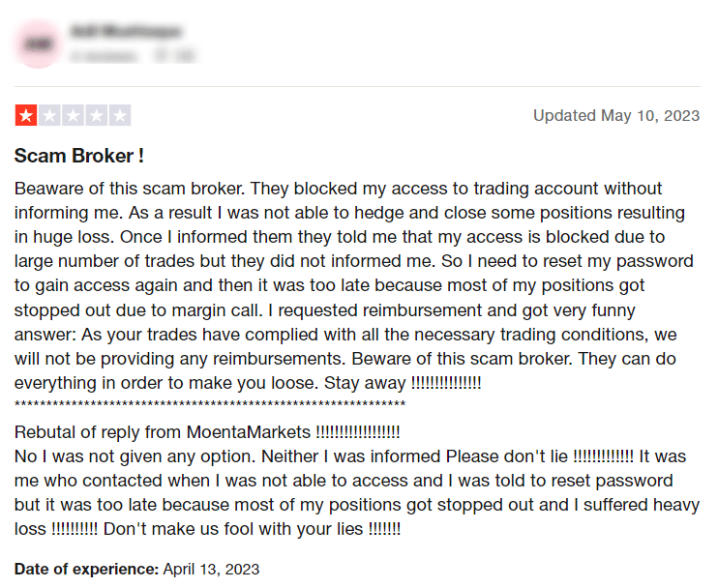
Task: Click the "Updated May 10, 2023" timestamp
Action: pos(615,116)
